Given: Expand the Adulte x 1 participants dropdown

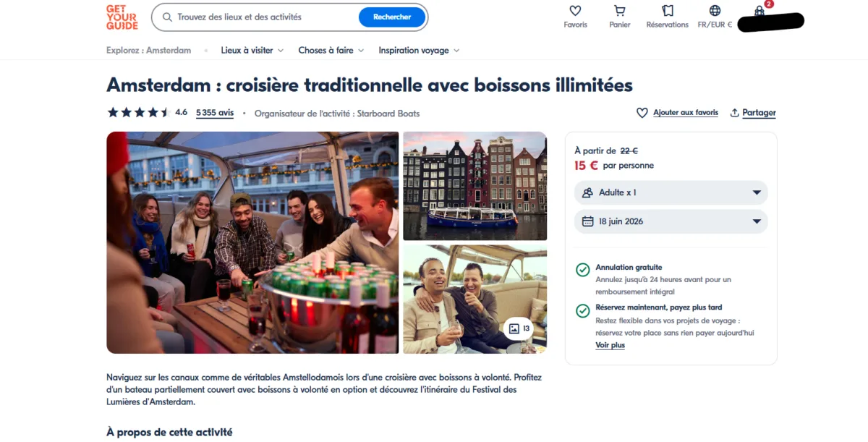Looking at the screenshot, I should [671, 192].
